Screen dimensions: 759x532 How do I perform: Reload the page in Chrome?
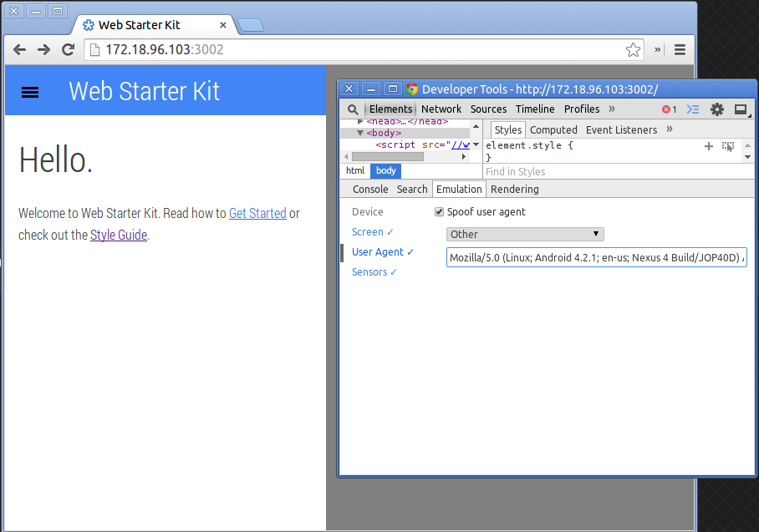coord(69,50)
